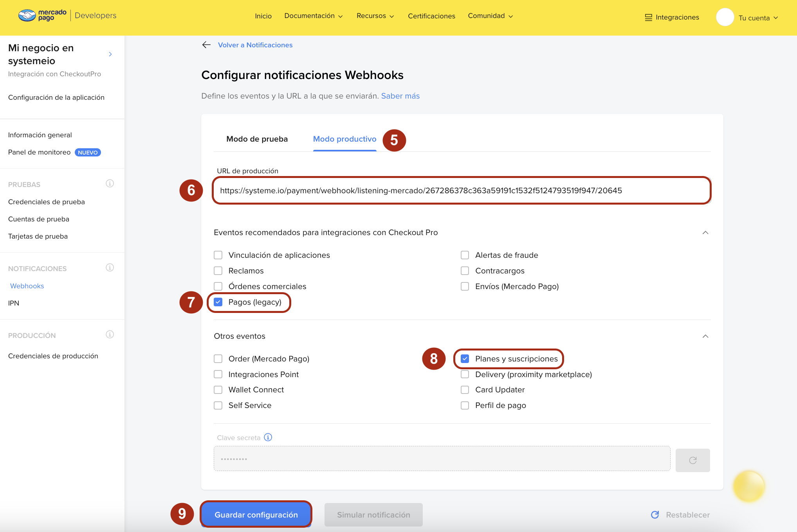Switch to Modo de prueba tab
This screenshot has height=532, width=797.
(257, 139)
